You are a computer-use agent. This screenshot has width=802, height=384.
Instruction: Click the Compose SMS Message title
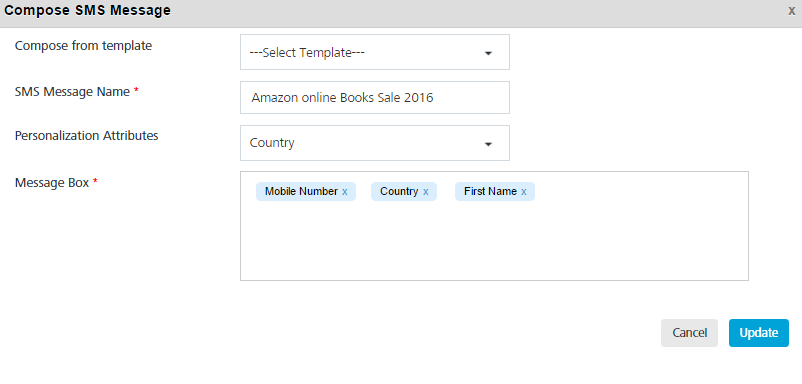[87, 11]
